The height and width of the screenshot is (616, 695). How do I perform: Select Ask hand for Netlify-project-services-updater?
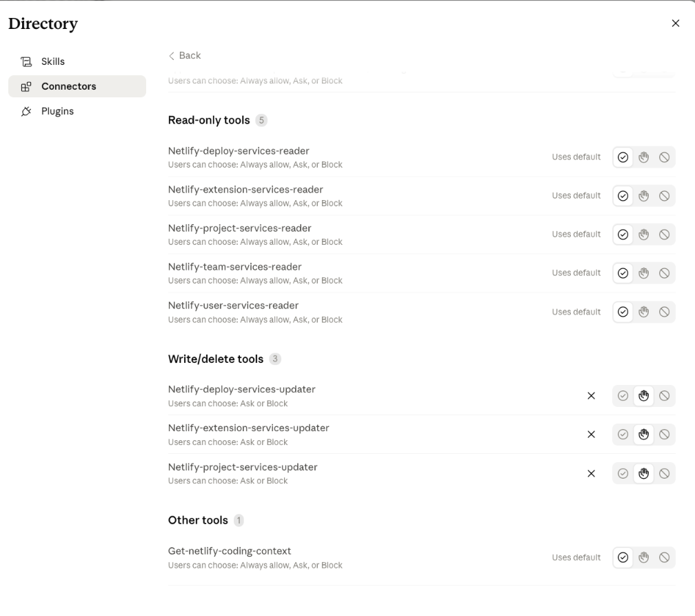pos(643,473)
